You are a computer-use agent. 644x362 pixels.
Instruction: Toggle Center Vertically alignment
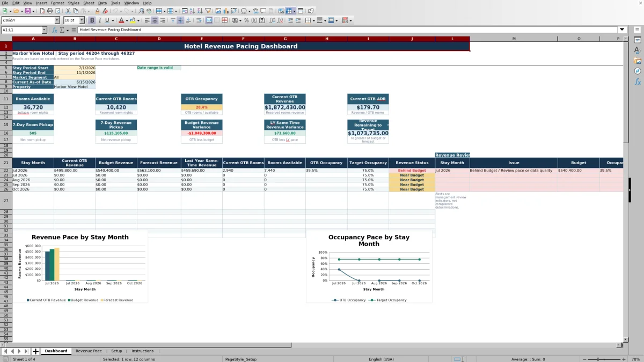180,20
